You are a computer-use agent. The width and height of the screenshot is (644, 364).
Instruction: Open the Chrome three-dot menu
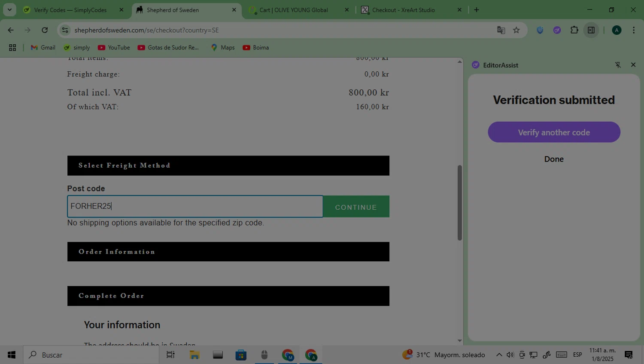[634, 30]
